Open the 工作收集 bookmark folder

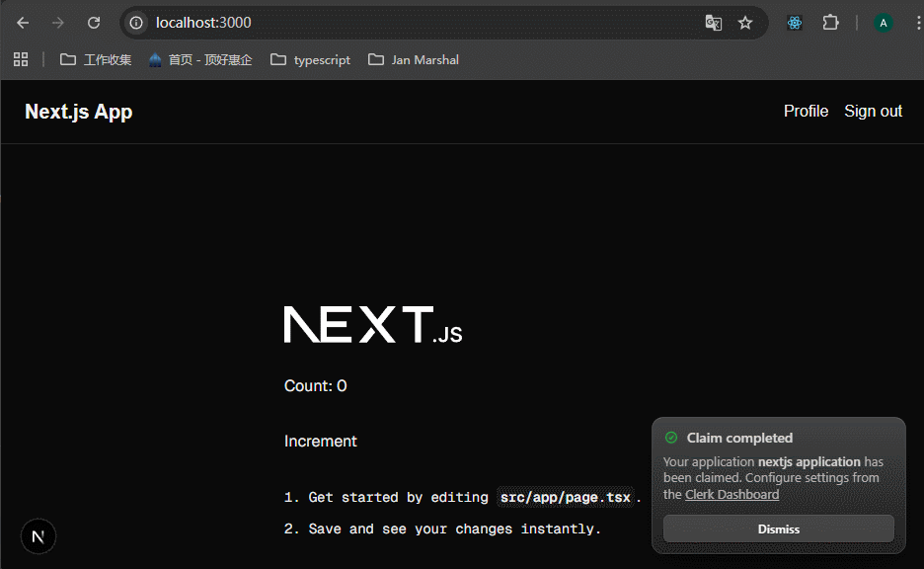click(x=96, y=59)
